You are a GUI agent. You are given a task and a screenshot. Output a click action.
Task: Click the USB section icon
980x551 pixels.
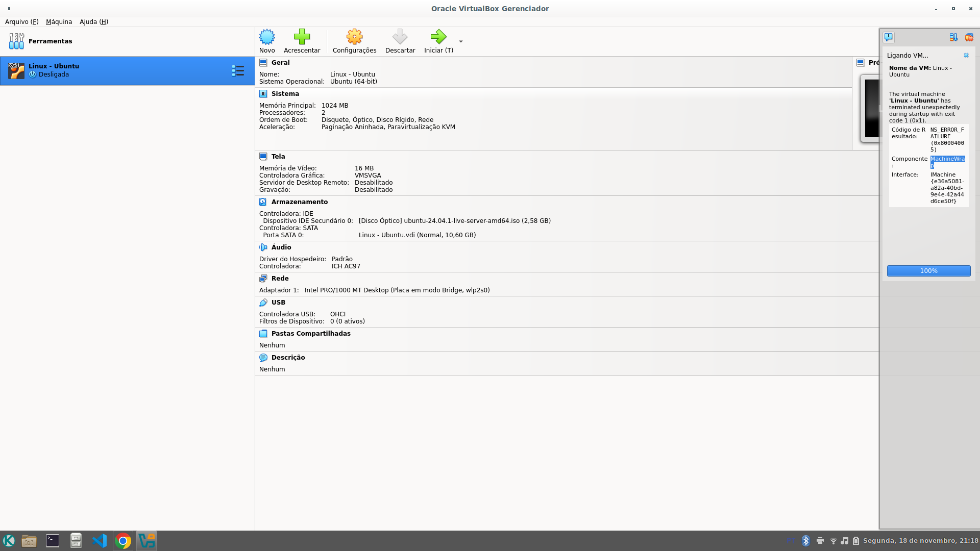(x=263, y=302)
